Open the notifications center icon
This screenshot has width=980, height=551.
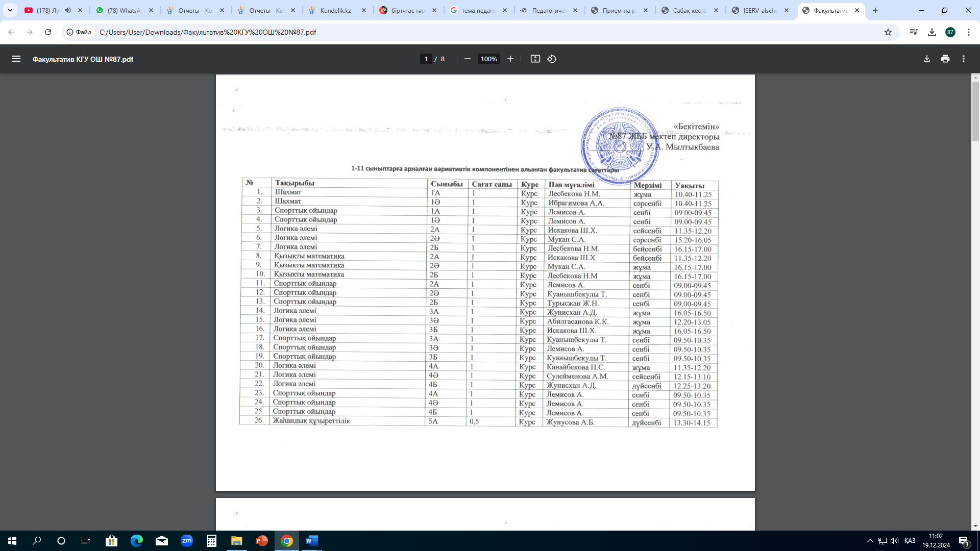[964, 541]
